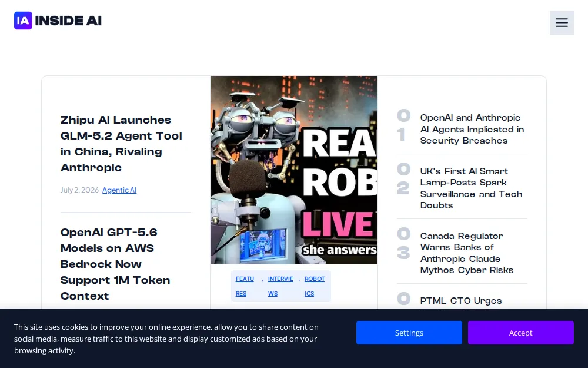Select the INTERVIEWS tag
588x368 pixels.
pyautogui.click(x=280, y=286)
